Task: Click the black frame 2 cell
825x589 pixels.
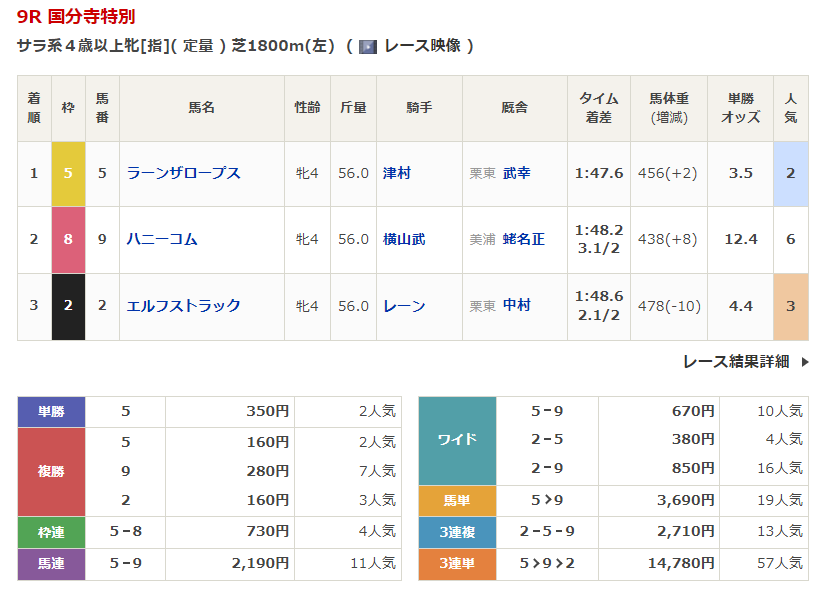Action: click(x=68, y=306)
